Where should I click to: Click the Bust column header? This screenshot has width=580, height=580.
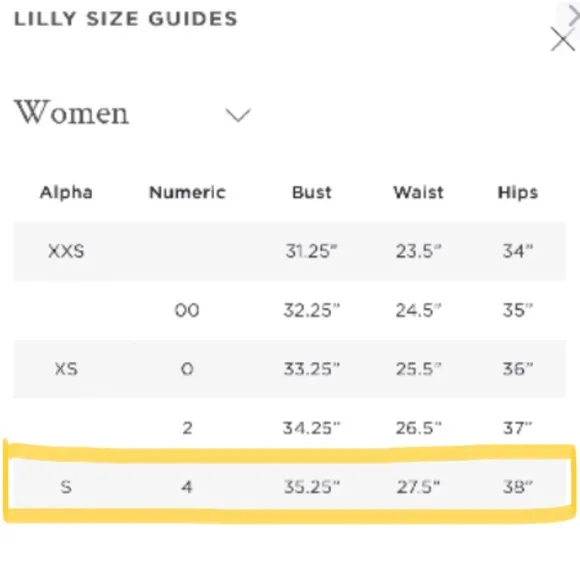pos(311,193)
